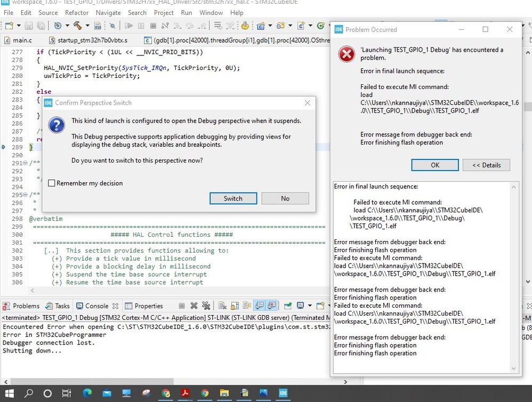Viewport: 532px width, 402px height.
Task: Toggle the line 291 comment fold marker
Action: click(x=25, y=163)
